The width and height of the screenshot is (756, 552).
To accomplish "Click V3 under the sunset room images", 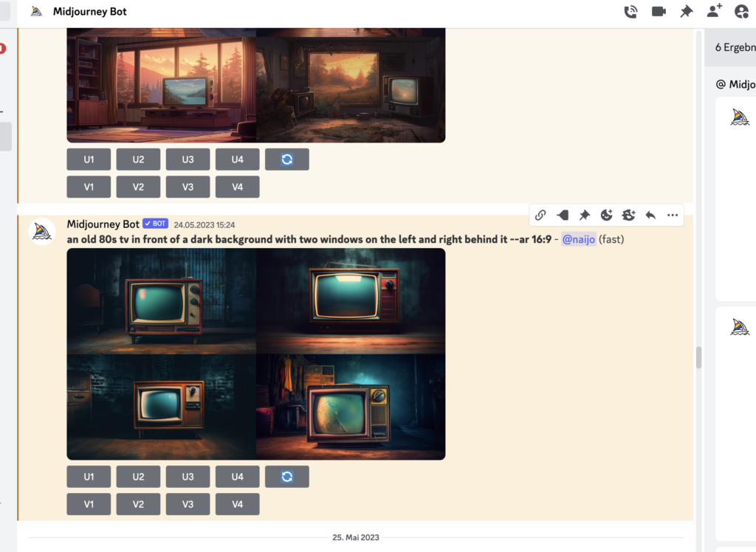I will [x=188, y=187].
